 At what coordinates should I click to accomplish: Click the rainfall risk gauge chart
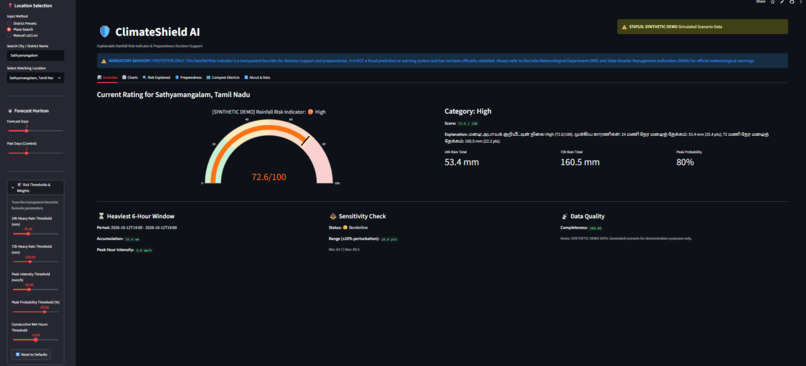point(269,152)
